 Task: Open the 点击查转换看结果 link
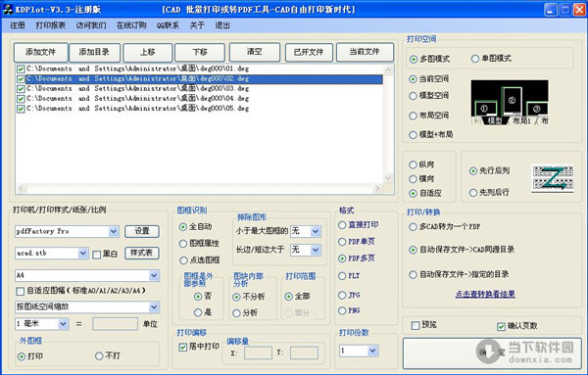coord(485,294)
